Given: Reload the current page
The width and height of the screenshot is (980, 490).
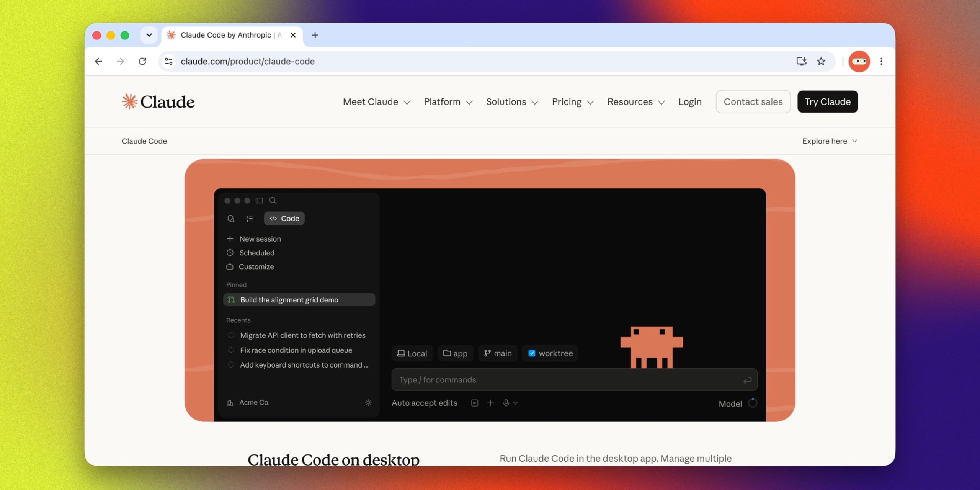Looking at the screenshot, I should (x=142, y=61).
